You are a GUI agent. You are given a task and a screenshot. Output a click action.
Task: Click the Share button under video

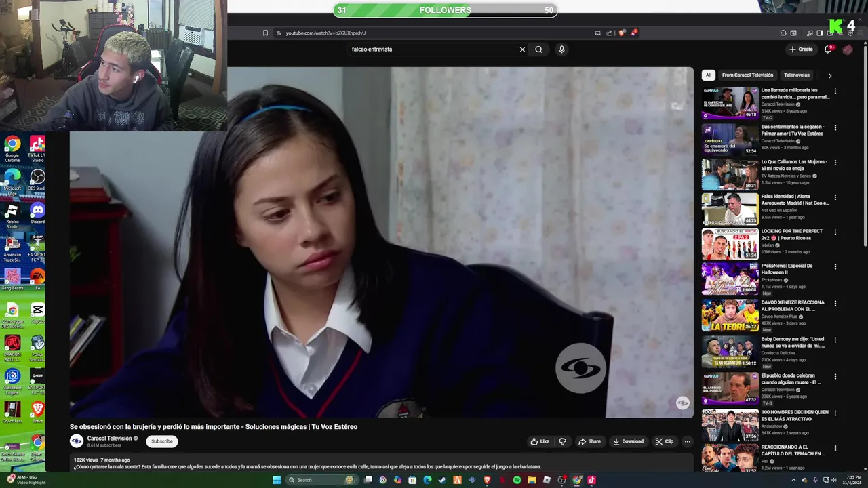point(589,441)
